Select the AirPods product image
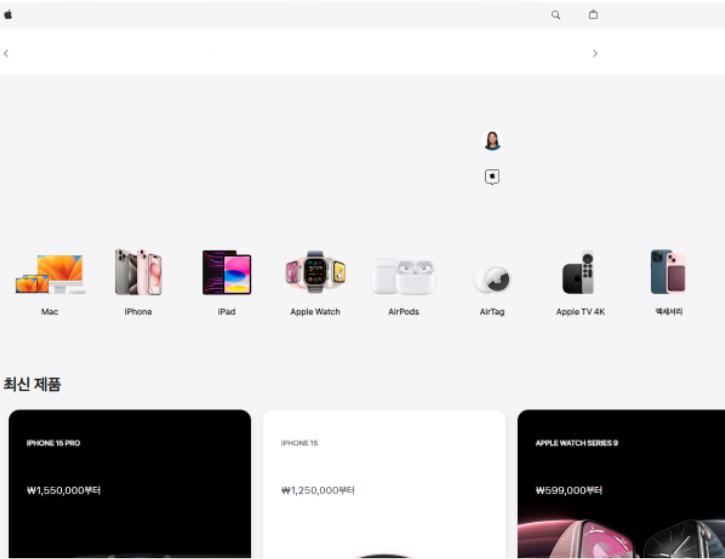The image size is (725, 559). pos(403,276)
